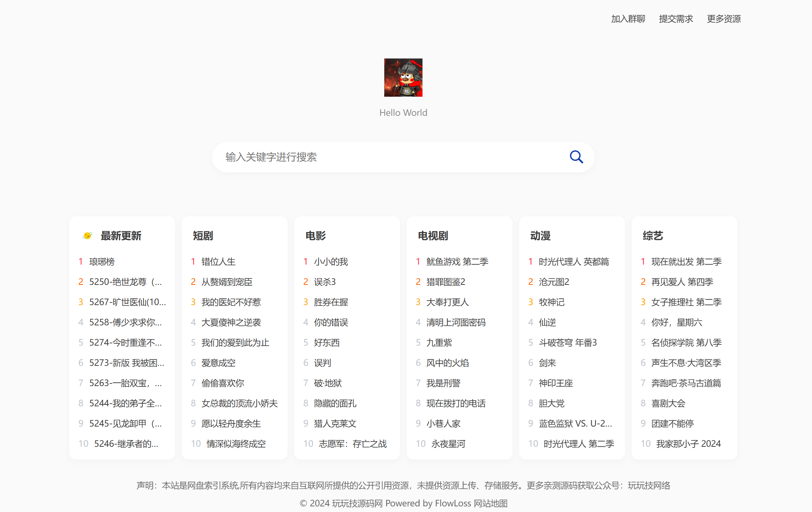The width and height of the screenshot is (812, 512).
Task: Open 加入群聊 in top navigation
Action: pyautogui.click(x=628, y=19)
